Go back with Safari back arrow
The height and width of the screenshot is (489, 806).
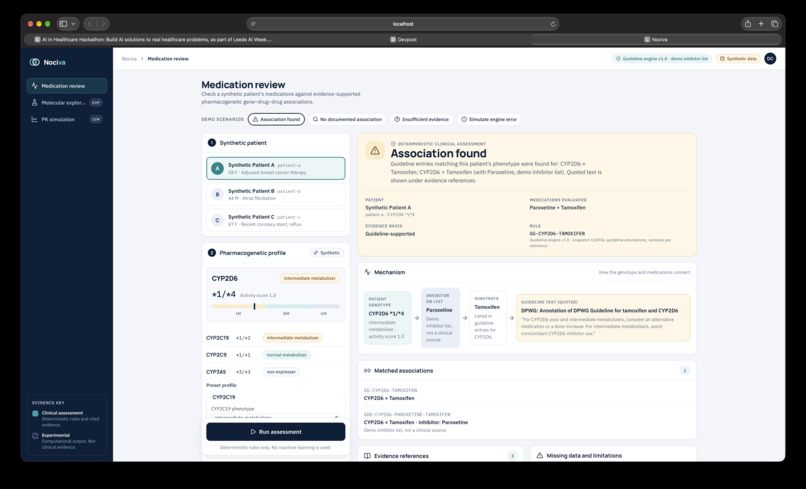(x=90, y=24)
